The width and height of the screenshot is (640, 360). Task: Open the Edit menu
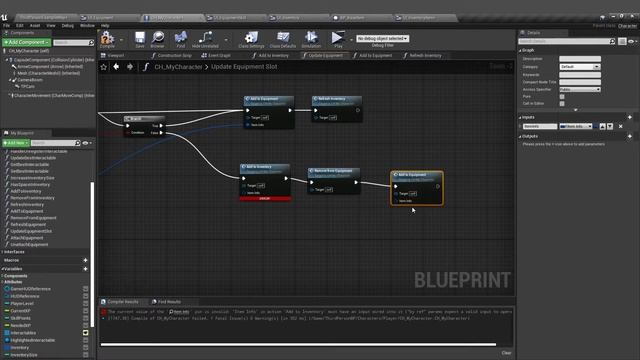pos(20,26)
